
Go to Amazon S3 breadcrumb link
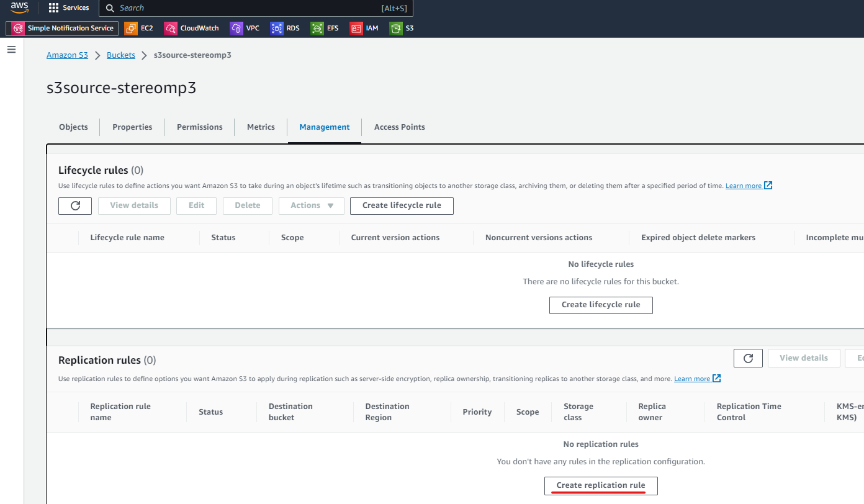(x=67, y=55)
